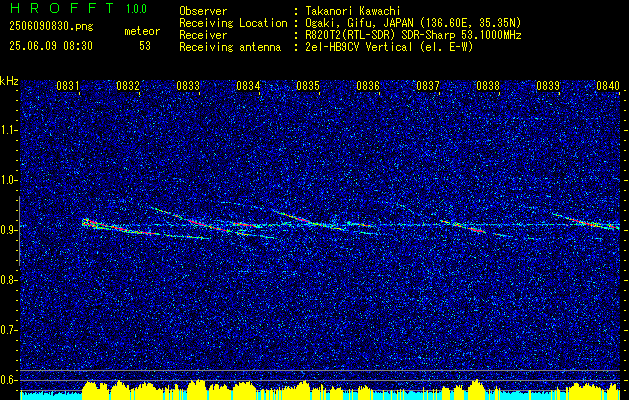
Task: Click the Ogaki, Gifu, JAPAN location value
Action: [413, 23]
